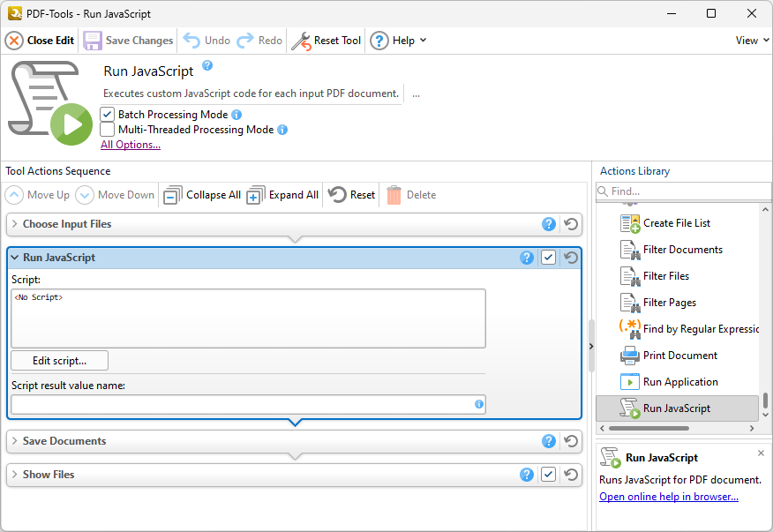Image resolution: width=773 pixels, height=532 pixels.
Task: Click the Close Edit button
Action: click(x=40, y=41)
